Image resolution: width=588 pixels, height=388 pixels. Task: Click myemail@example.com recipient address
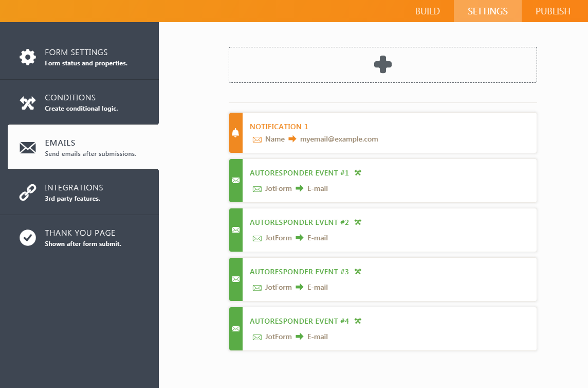(x=339, y=139)
